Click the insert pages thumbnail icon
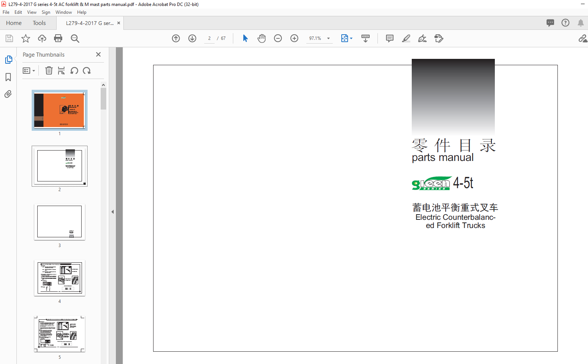The width and height of the screenshot is (588, 364). [x=61, y=70]
